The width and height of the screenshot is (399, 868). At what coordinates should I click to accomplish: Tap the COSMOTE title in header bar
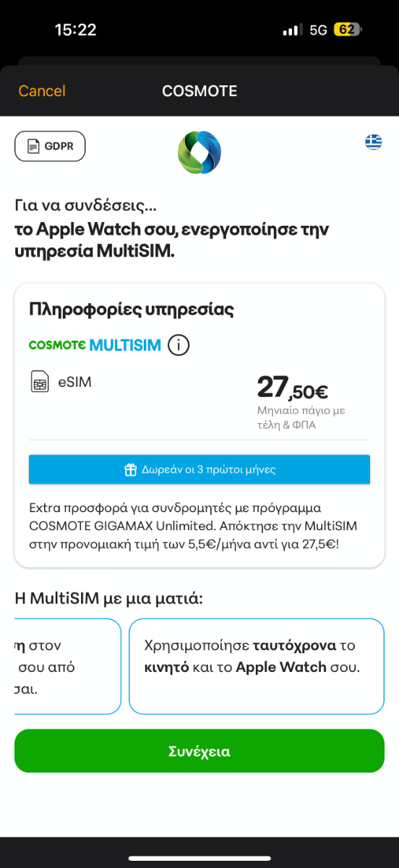pos(199,91)
